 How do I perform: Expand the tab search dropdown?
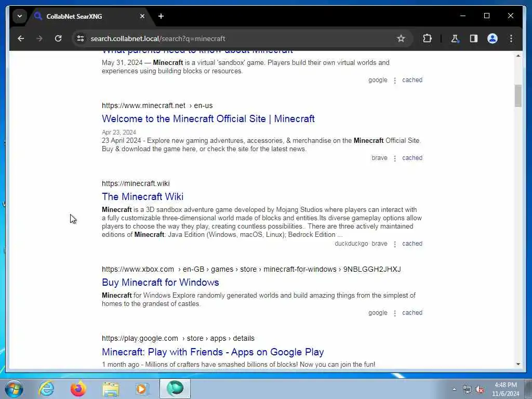pyautogui.click(x=20, y=16)
